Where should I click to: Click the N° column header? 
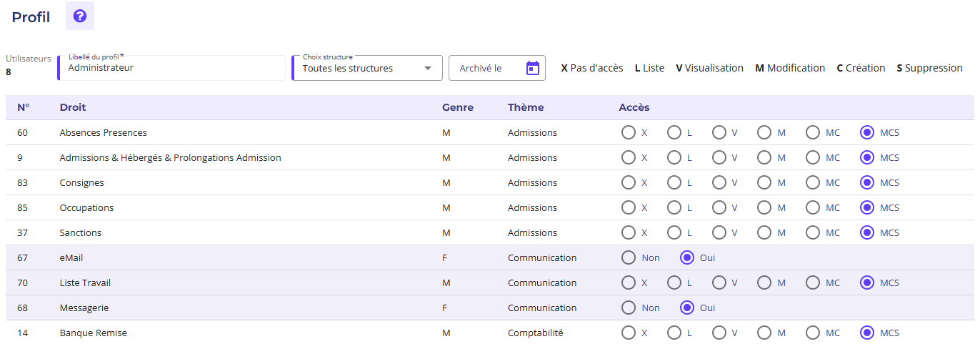[24, 107]
